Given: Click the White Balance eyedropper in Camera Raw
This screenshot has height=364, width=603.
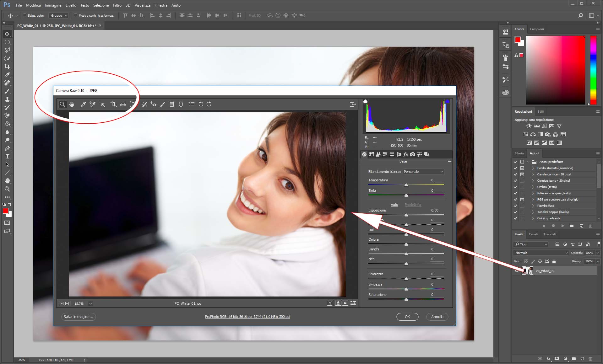Looking at the screenshot, I should pos(83,104).
